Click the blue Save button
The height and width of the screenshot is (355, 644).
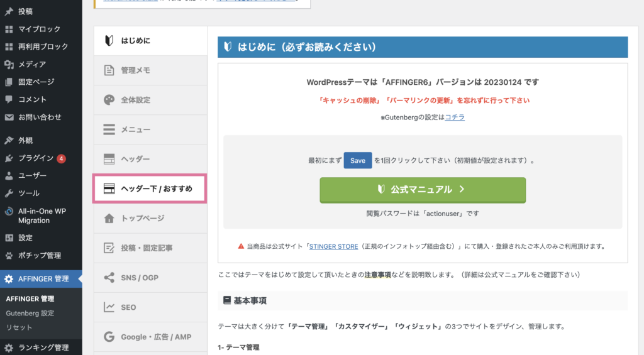coord(358,160)
